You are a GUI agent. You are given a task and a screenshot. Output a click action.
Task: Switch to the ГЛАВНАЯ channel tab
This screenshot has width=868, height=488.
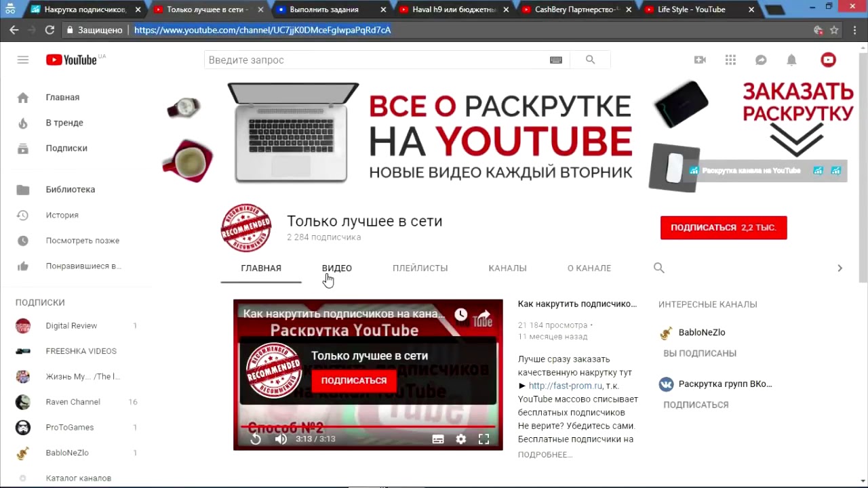point(261,268)
